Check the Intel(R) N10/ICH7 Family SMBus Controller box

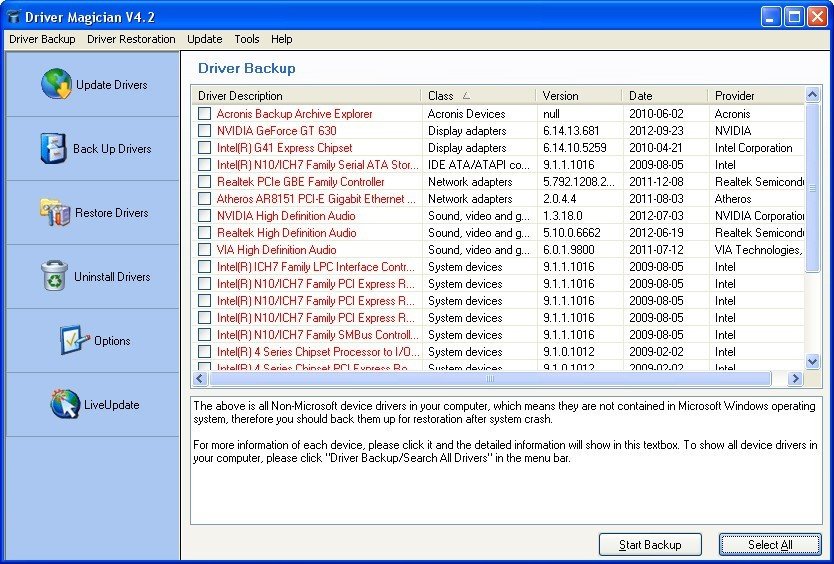pos(204,335)
